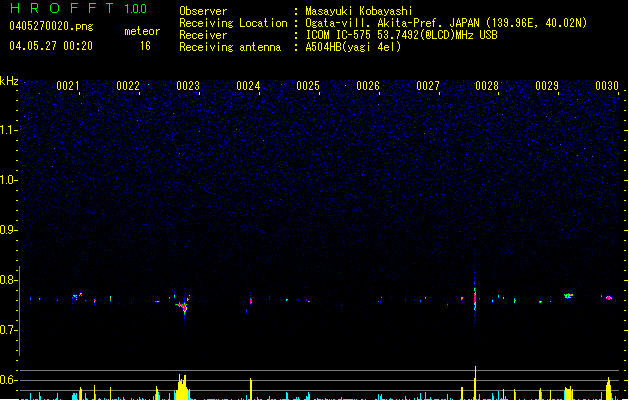Screen dimensions: 629x400
Task: Click the Receiver label
Action: coord(203,35)
